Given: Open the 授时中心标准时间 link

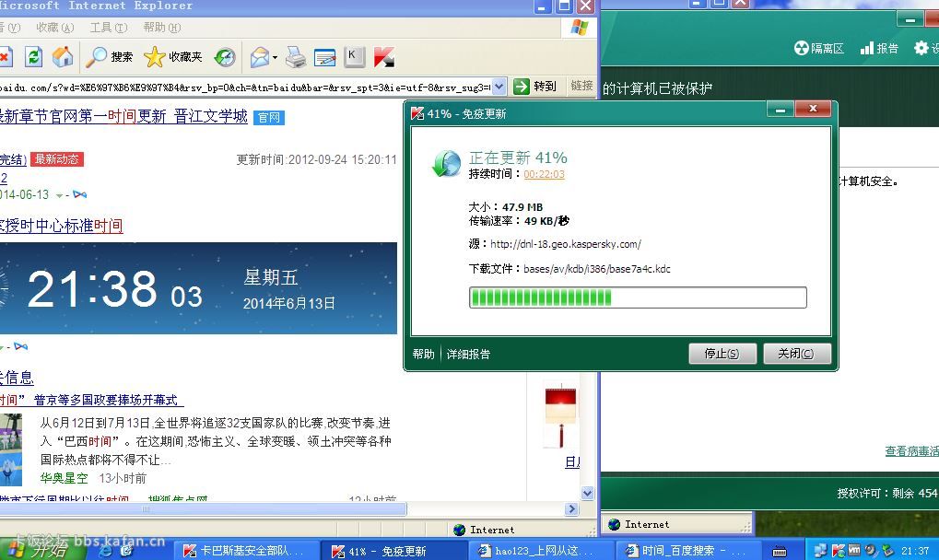Looking at the screenshot, I should [62, 226].
